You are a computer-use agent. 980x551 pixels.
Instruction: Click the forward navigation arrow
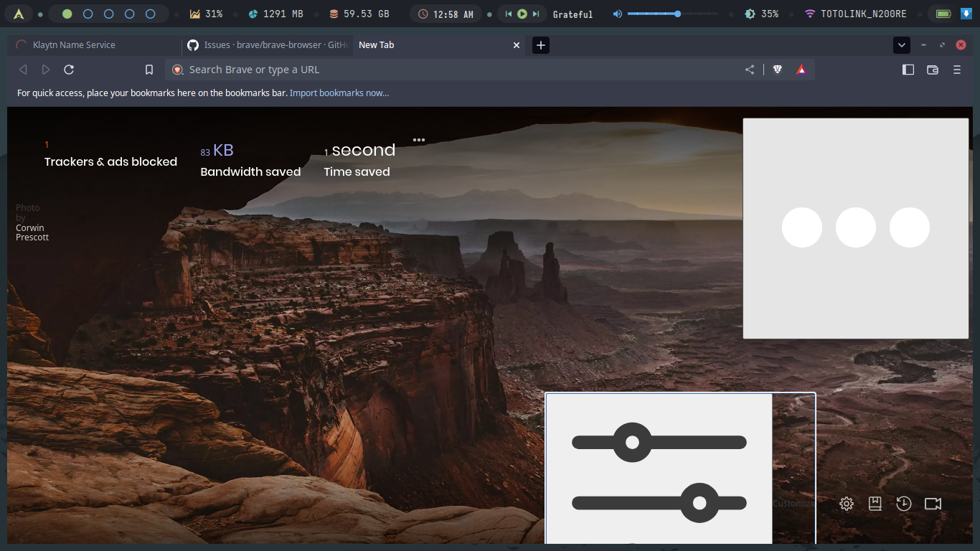click(x=46, y=70)
